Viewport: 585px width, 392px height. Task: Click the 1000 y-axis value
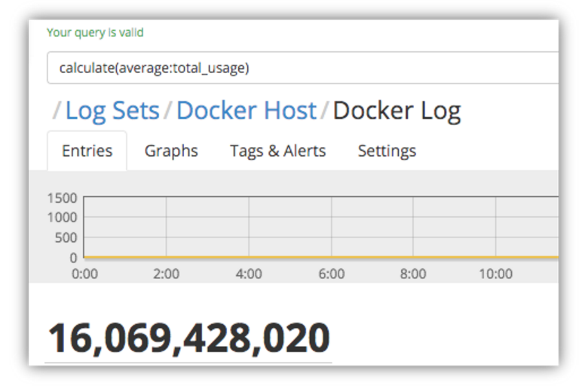coord(62,218)
